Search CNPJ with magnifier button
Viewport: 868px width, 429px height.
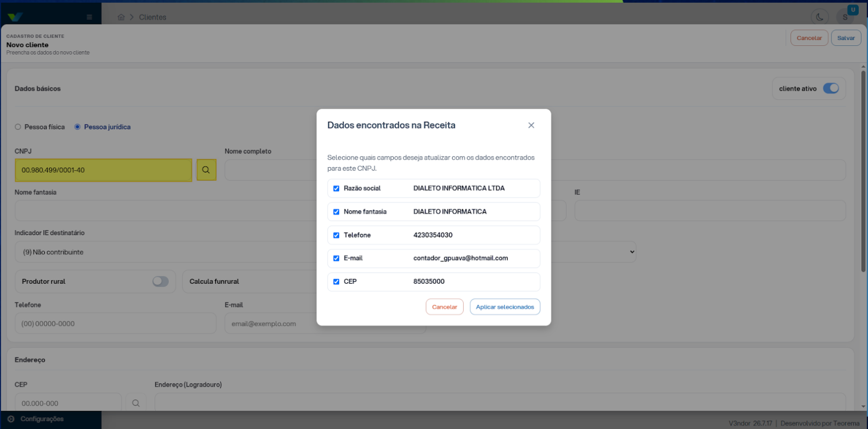206,170
